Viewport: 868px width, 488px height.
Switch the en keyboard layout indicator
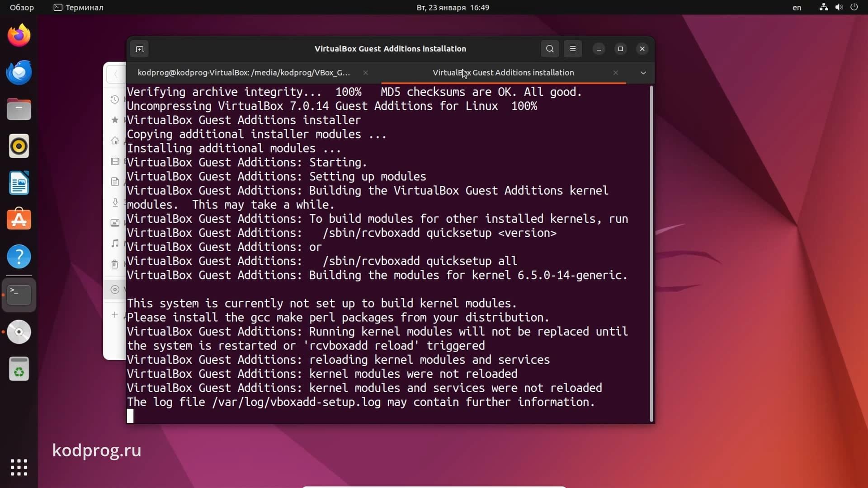(797, 7)
